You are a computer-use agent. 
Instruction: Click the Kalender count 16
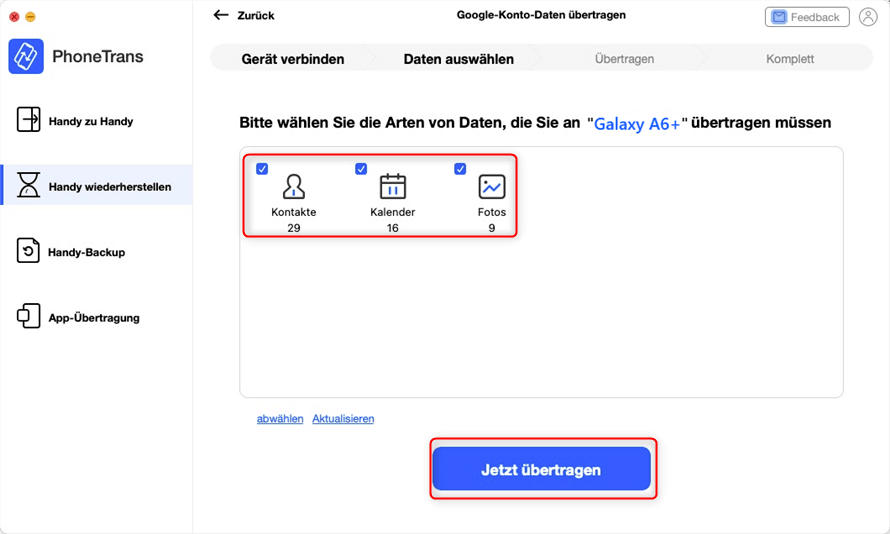pos(393,228)
